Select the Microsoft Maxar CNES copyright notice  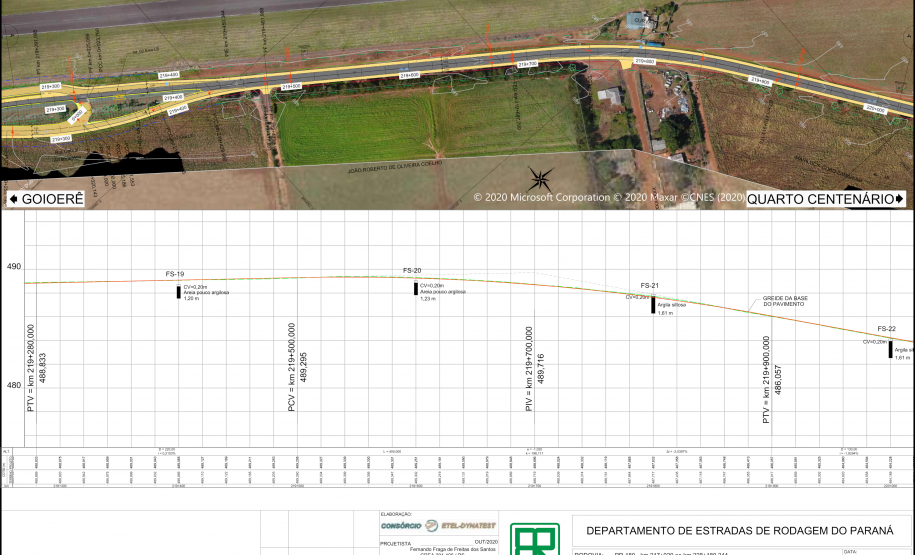click(609, 197)
